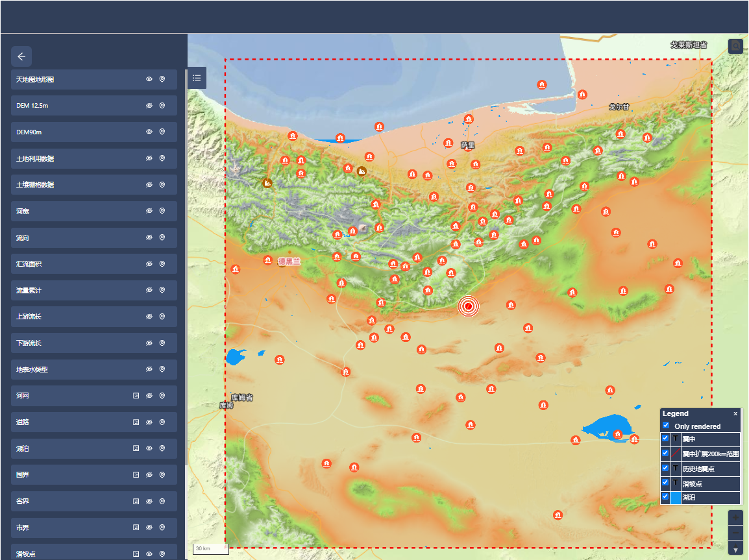The width and height of the screenshot is (749, 560).
Task: Click the back arrow button
Action: pos(21,56)
